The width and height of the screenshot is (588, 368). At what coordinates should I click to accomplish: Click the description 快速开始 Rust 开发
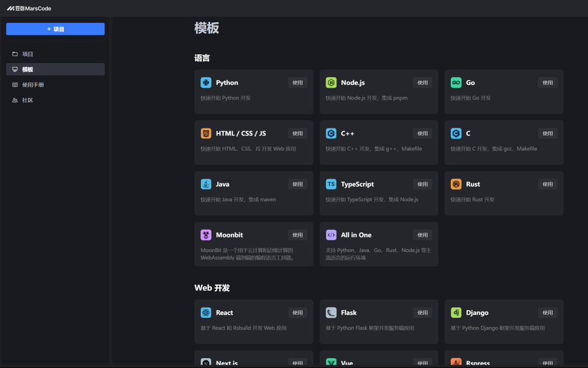(473, 200)
